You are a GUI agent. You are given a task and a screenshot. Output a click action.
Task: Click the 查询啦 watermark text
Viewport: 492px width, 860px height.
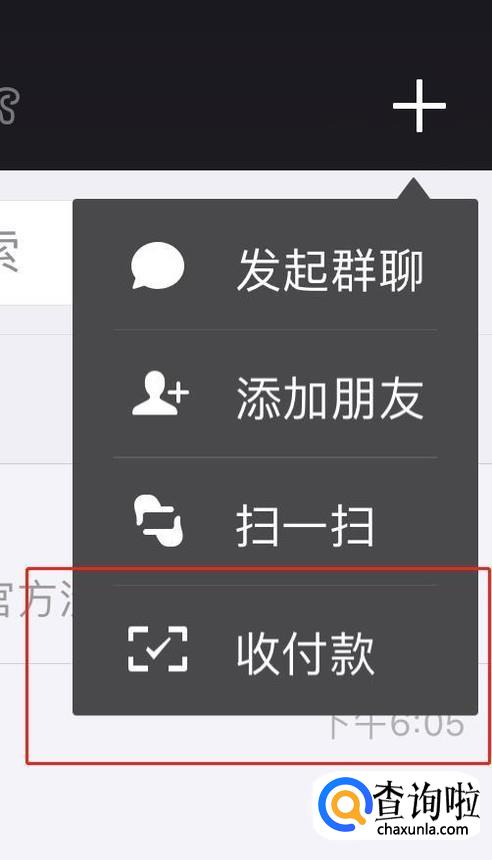(426, 800)
